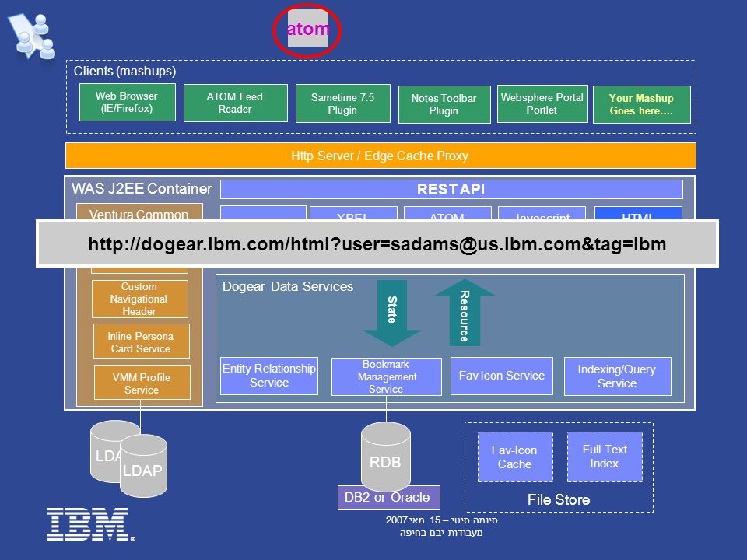747x560 pixels.
Task: Select the Full Text Index box
Action: [x=605, y=457]
